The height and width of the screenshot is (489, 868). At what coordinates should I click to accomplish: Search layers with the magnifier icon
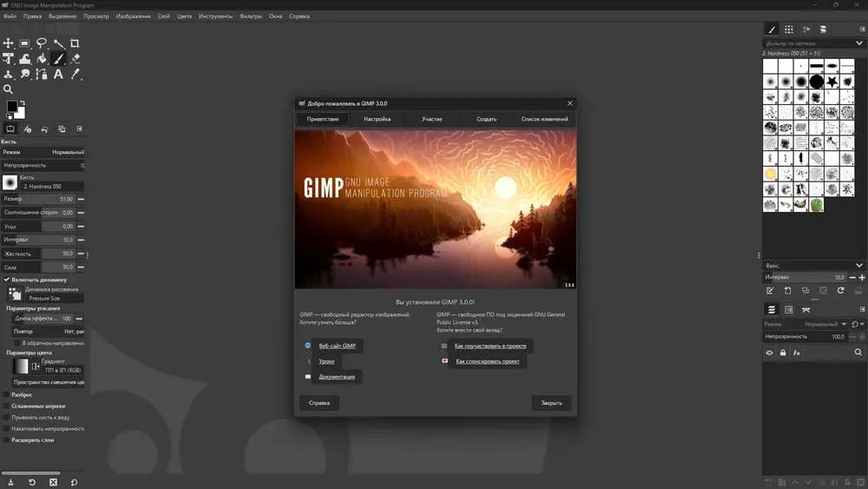(x=858, y=353)
